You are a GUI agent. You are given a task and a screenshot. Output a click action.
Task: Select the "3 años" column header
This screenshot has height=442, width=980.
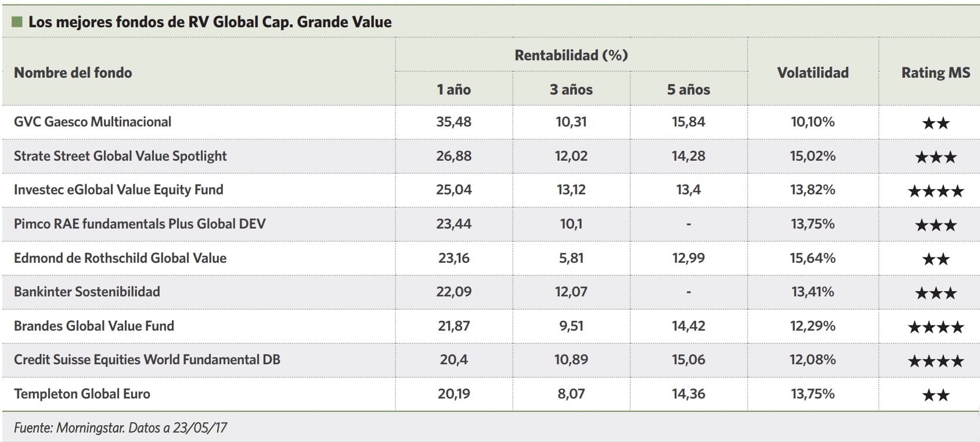[x=571, y=89]
